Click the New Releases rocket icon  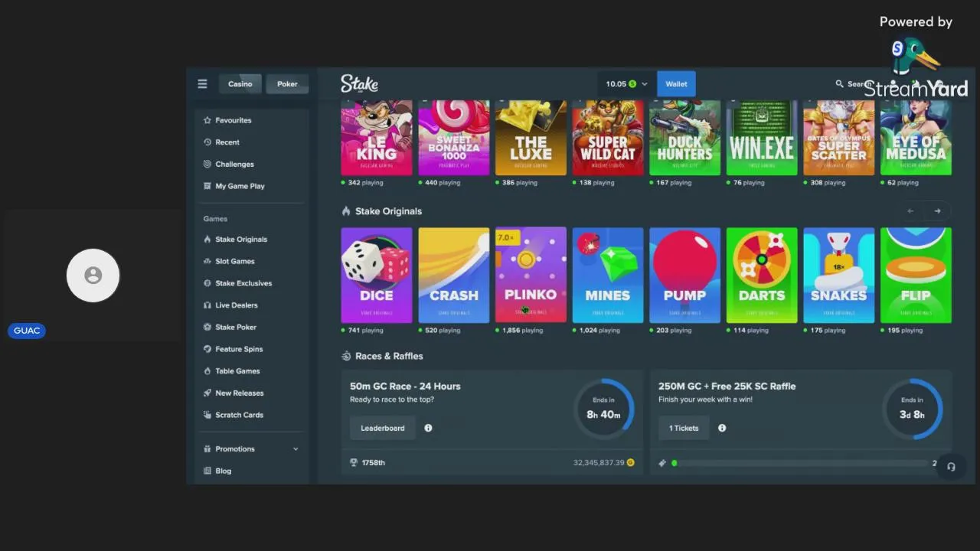click(x=207, y=393)
